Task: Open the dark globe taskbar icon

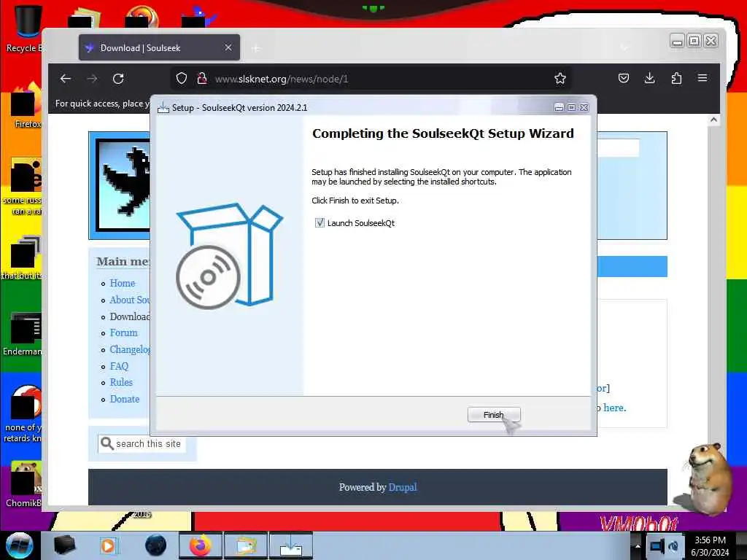Action: (155, 545)
